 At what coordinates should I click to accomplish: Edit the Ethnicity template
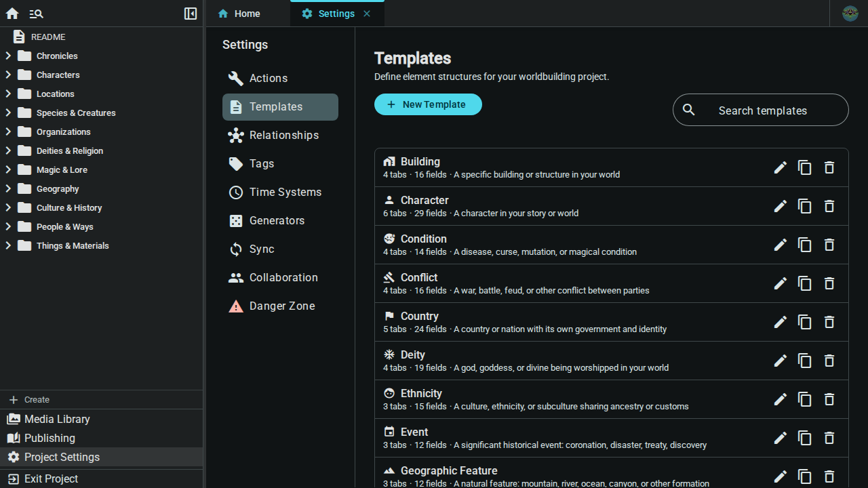781,399
